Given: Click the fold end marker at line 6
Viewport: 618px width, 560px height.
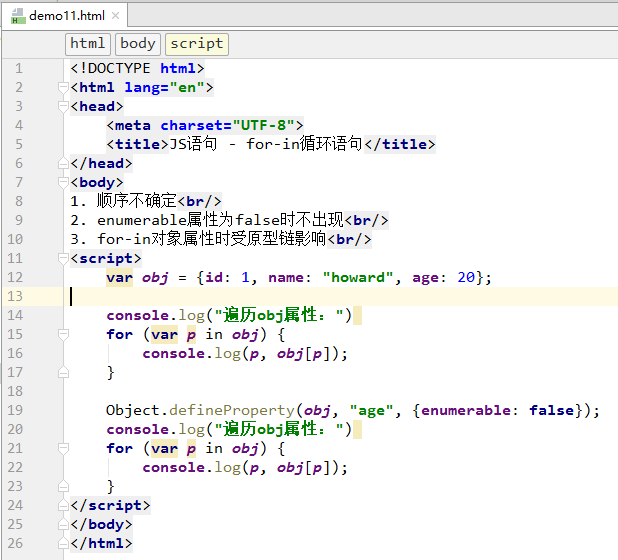Looking at the screenshot, I should [x=63, y=163].
